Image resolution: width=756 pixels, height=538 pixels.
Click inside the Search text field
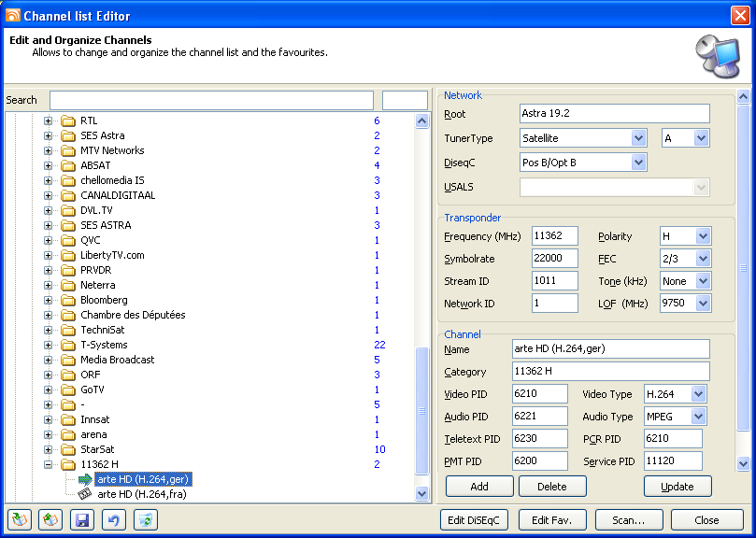[x=211, y=100]
